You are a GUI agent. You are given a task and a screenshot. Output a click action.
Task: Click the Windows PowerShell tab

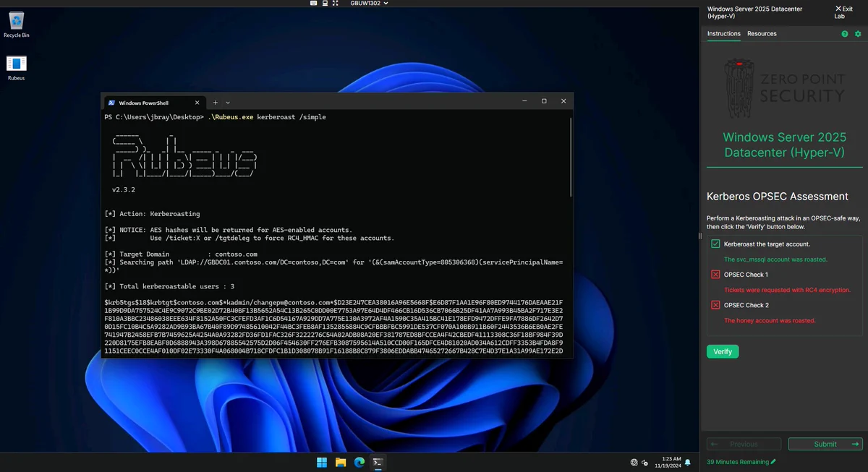click(x=155, y=103)
